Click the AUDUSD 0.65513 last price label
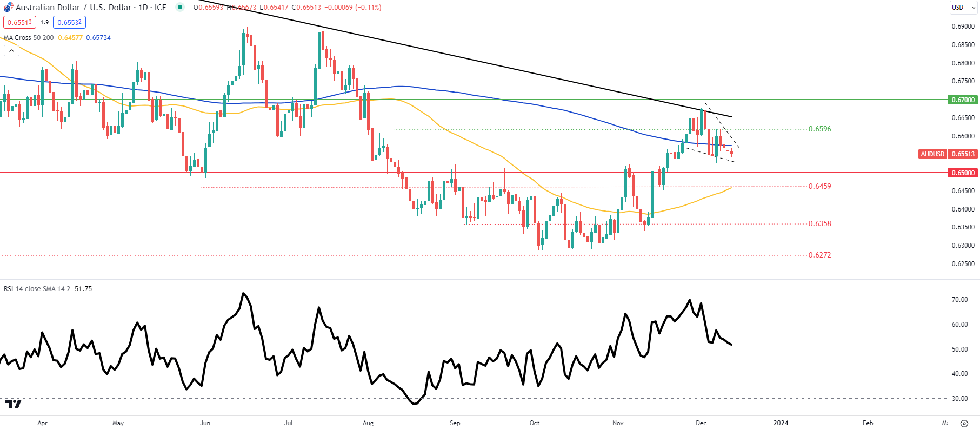This screenshot has height=429, width=980. (948, 154)
